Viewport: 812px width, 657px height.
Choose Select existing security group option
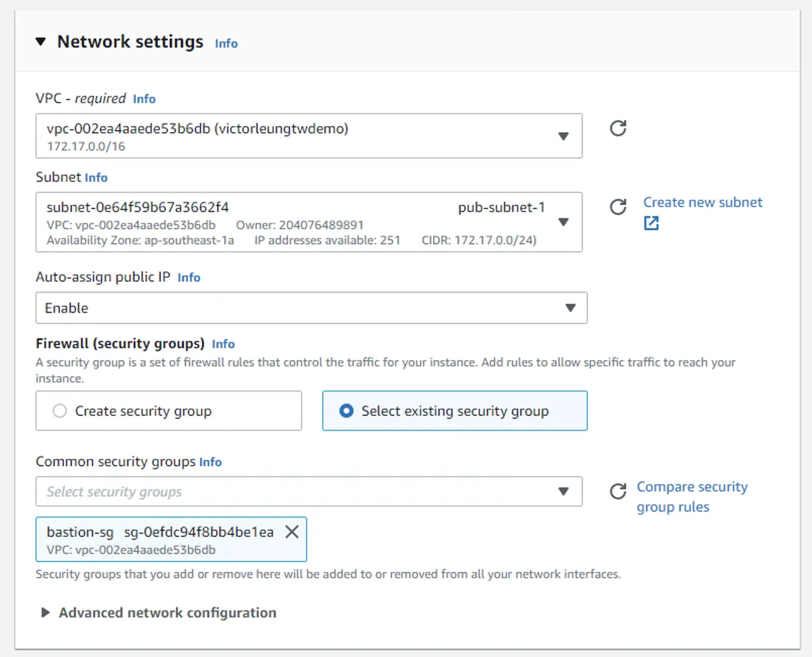[346, 411]
